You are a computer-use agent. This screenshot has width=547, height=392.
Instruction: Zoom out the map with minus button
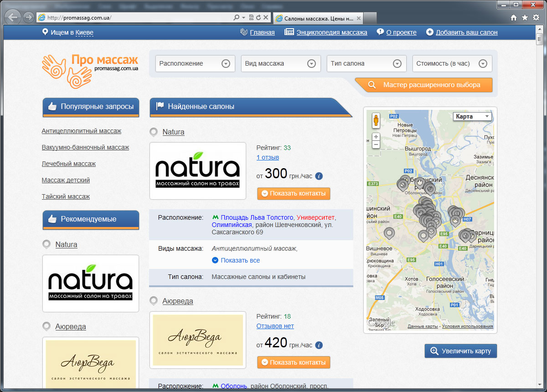click(x=376, y=144)
